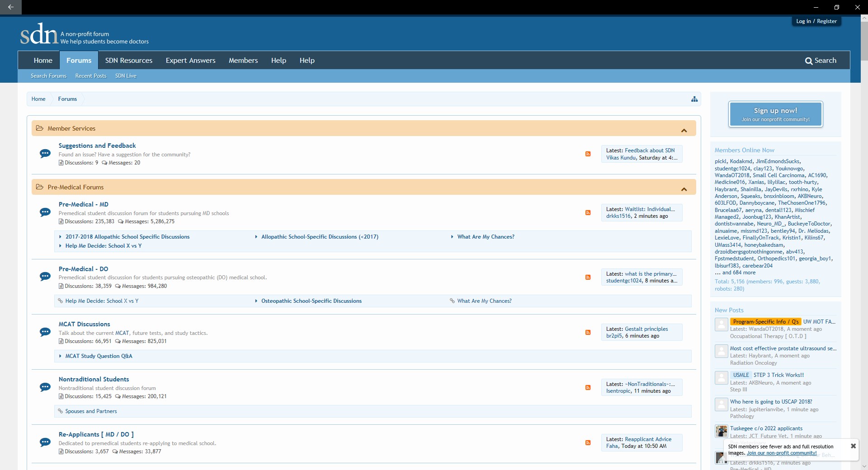Open RSS feed for Pre-Medical - DO
868x470 pixels.
tap(588, 277)
